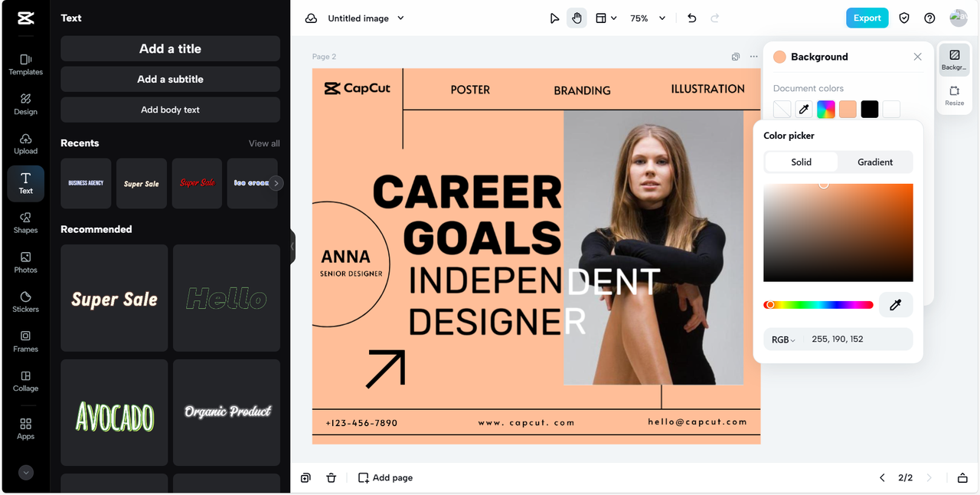Select the transparent document color swatch
This screenshot has height=495, width=980.
click(782, 110)
